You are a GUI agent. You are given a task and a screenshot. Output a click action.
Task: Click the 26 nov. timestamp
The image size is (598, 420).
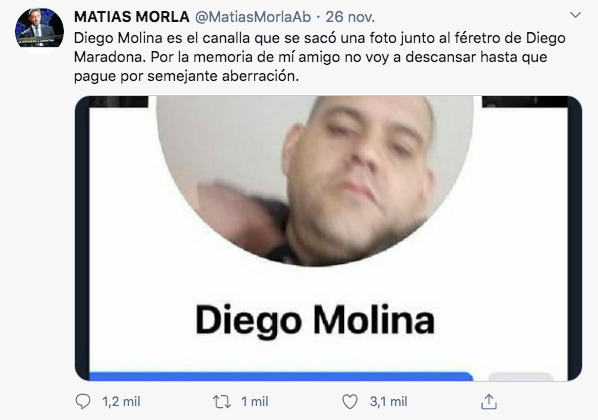pos(350,17)
